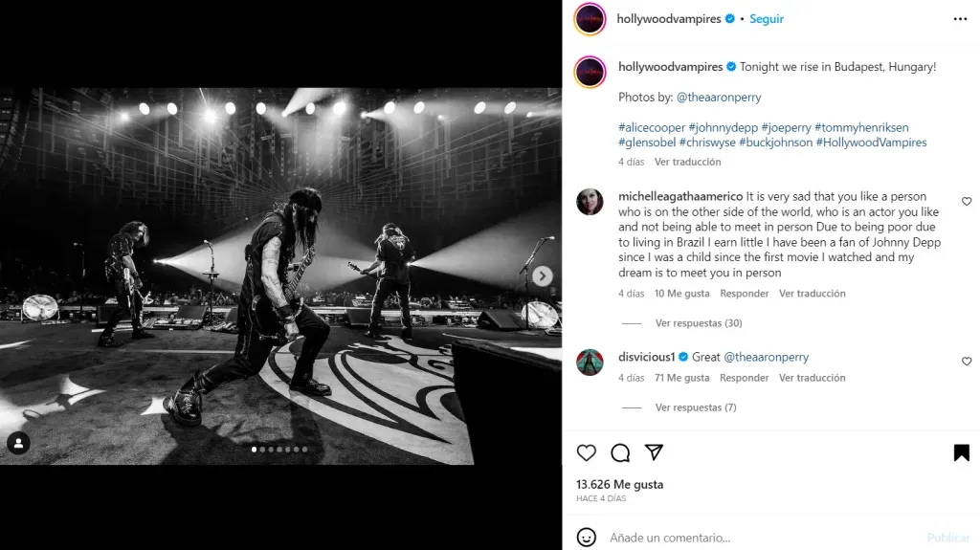The height and width of the screenshot is (550, 980).
Task: Open comments with the speech bubble icon
Action: click(x=620, y=452)
